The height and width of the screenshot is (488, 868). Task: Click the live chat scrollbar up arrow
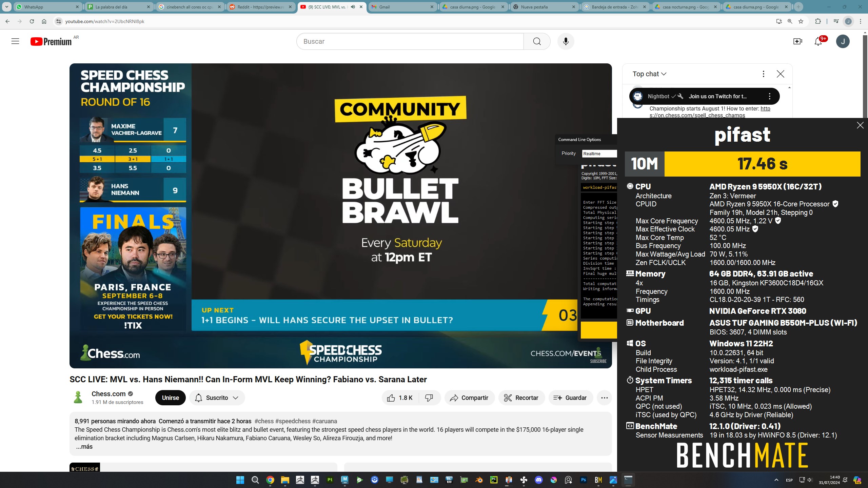(x=789, y=88)
